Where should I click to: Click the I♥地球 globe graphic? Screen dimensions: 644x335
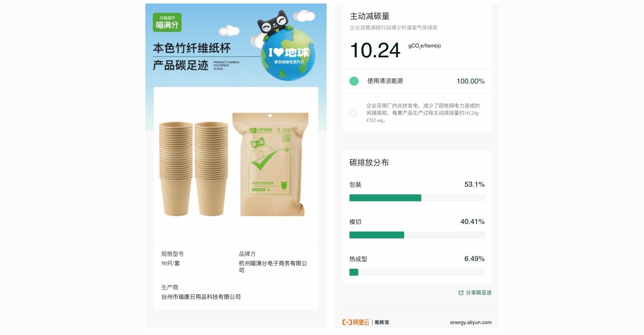pos(289,55)
